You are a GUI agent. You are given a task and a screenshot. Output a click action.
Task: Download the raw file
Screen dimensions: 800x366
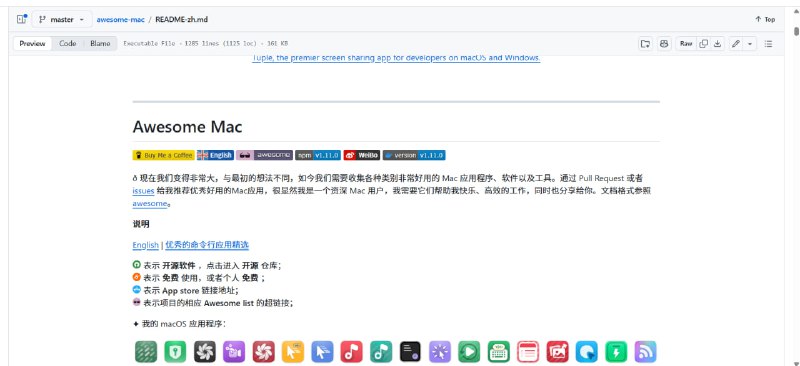pyautogui.click(x=717, y=44)
